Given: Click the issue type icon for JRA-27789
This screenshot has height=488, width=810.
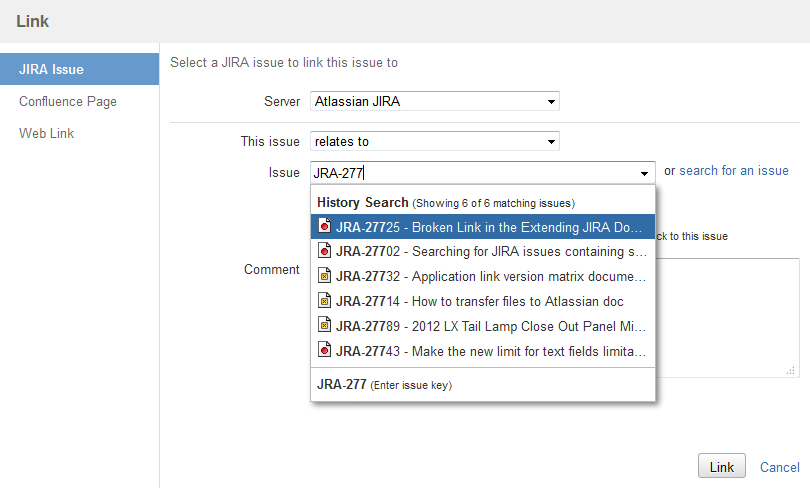Looking at the screenshot, I should click(x=324, y=325).
